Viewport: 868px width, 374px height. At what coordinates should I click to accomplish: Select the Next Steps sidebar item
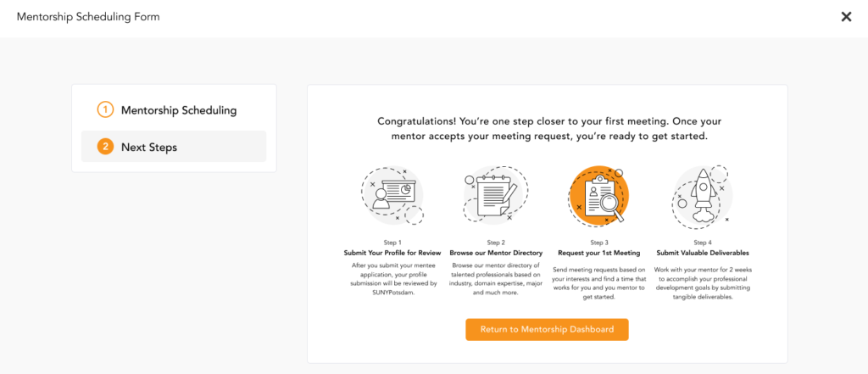click(x=174, y=147)
